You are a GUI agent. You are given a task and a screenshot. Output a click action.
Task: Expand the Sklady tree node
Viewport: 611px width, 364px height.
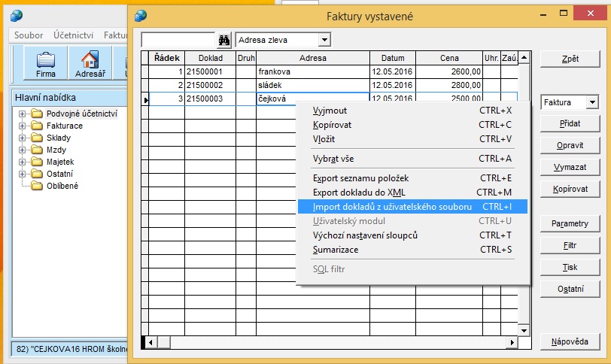[23, 138]
